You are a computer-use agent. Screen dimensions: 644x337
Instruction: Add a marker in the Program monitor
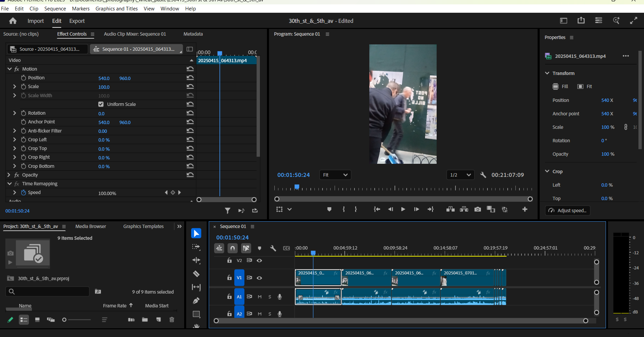coord(329,209)
